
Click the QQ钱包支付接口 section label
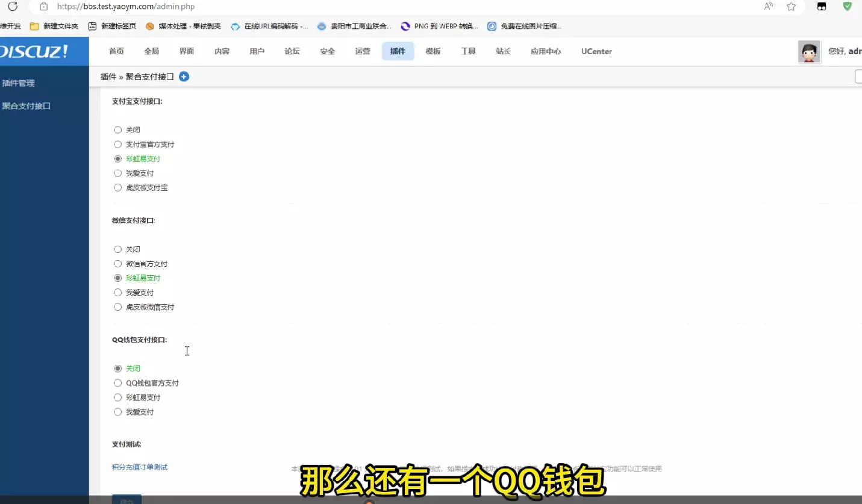coord(140,340)
